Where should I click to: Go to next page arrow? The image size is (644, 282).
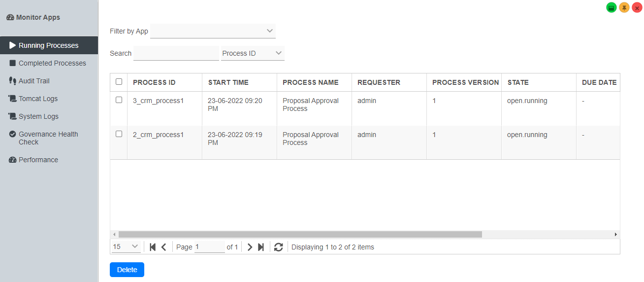tap(250, 247)
